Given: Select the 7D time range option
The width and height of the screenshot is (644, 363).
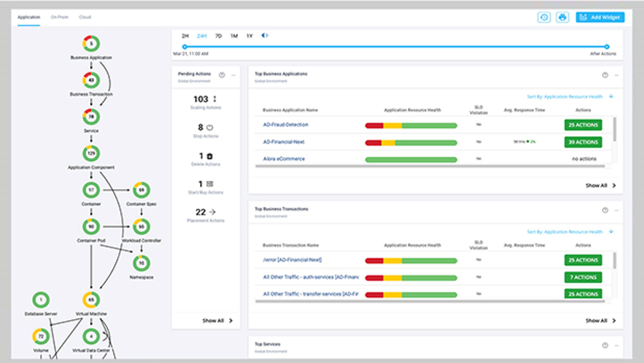Looking at the screenshot, I should click(218, 36).
